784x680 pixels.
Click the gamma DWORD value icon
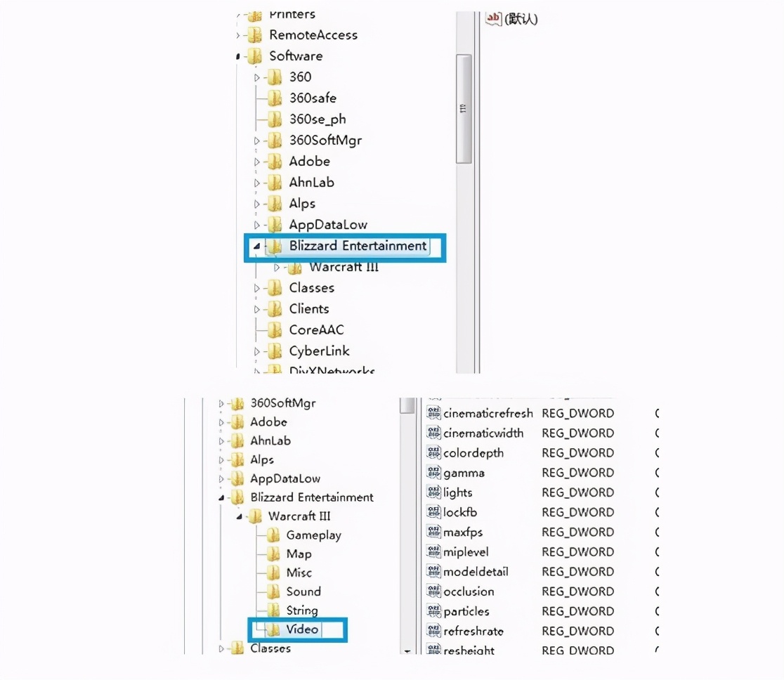434,473
